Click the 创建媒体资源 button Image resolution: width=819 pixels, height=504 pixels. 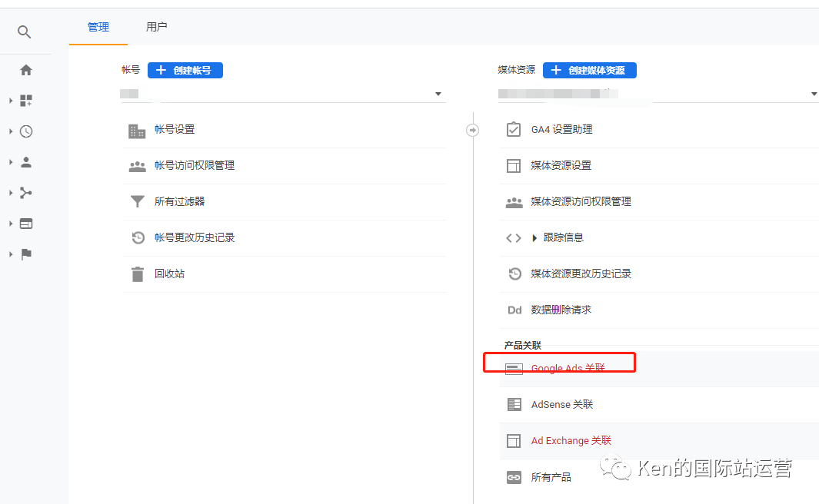click(589, 70)
